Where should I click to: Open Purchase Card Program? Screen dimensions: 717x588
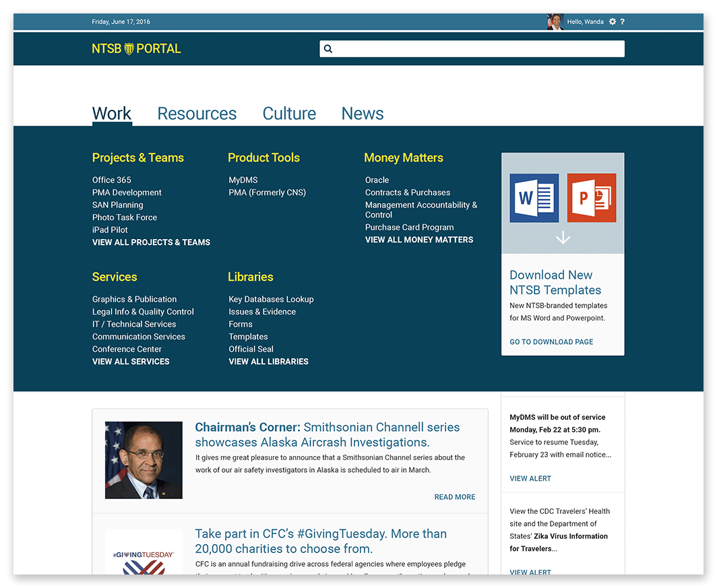click(x=409, y=227)
